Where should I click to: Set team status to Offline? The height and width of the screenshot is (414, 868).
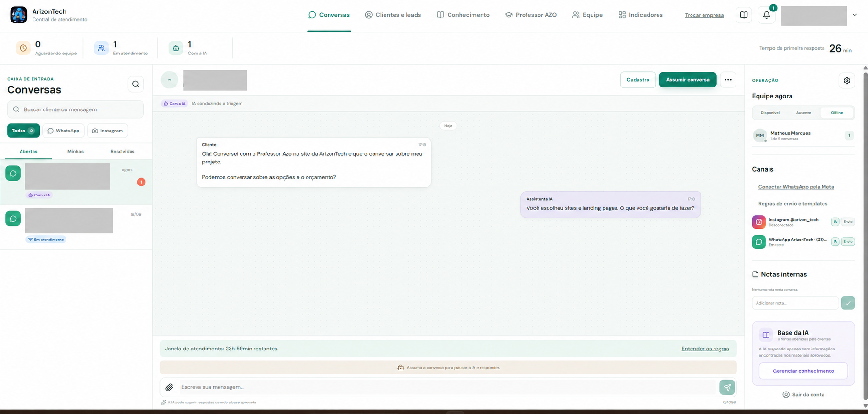coord(836,113)
